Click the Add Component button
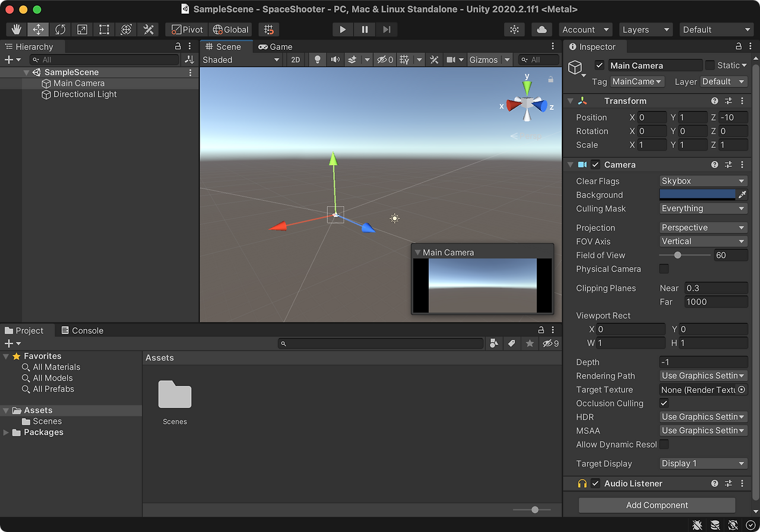 coord(657,505)
